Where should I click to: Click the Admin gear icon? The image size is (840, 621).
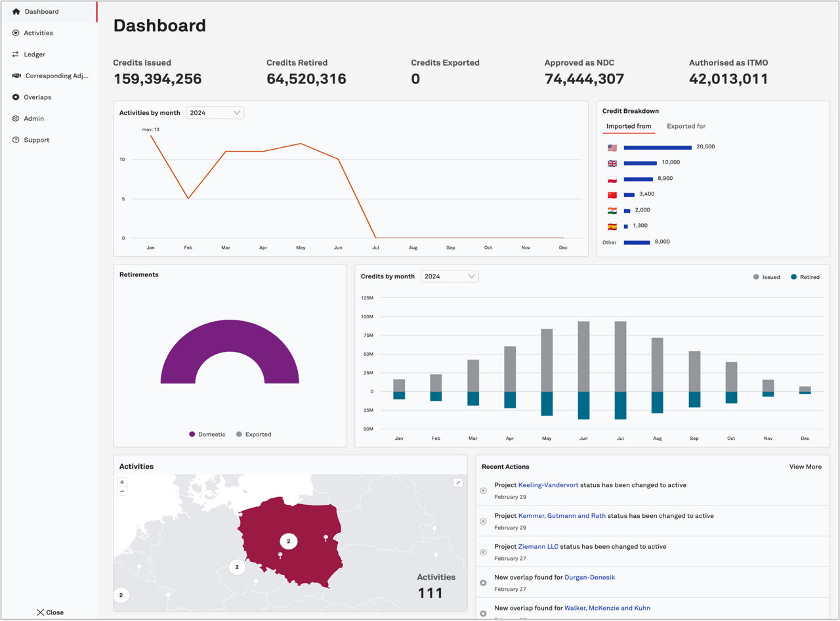(x=16, y=119)
